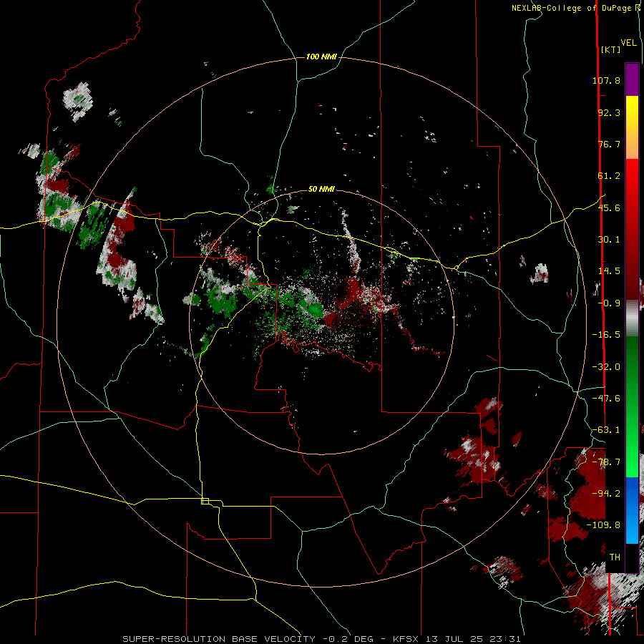Image resolution: width=644 pixels, height=644 pixels.
Task: Click the 45.6 scale value
Action: [609, 208]
